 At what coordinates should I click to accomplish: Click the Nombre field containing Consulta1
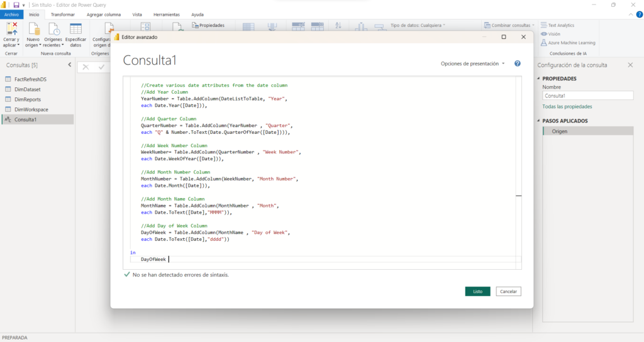[587, 96]
